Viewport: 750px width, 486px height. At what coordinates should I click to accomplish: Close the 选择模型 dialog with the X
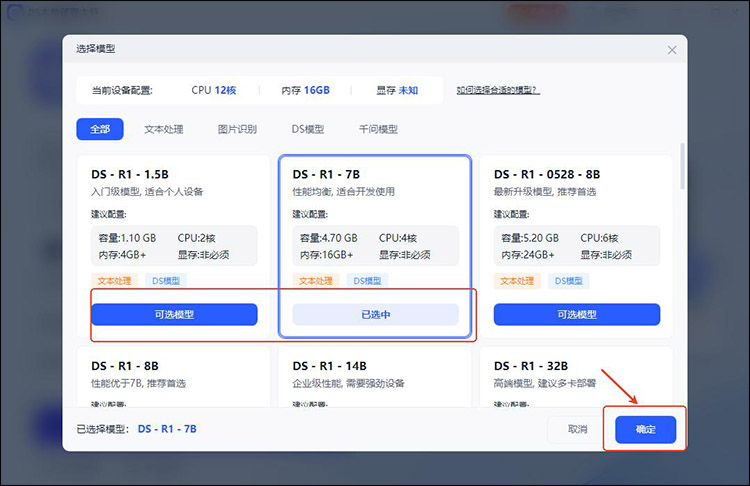click(x=672, y=50)
